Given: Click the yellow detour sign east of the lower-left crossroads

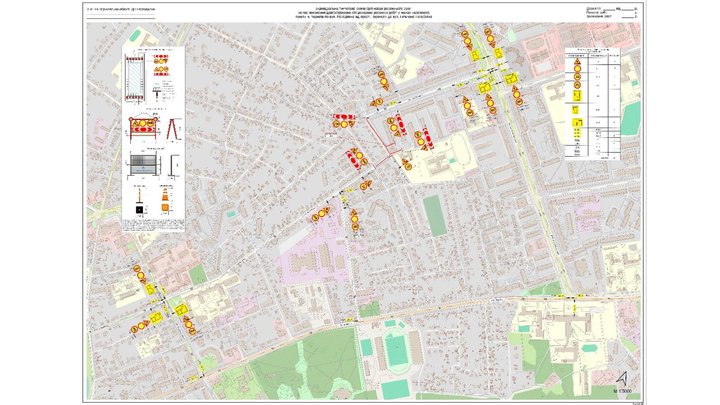Looking at the screenshot, I should [x=180, y=309].
